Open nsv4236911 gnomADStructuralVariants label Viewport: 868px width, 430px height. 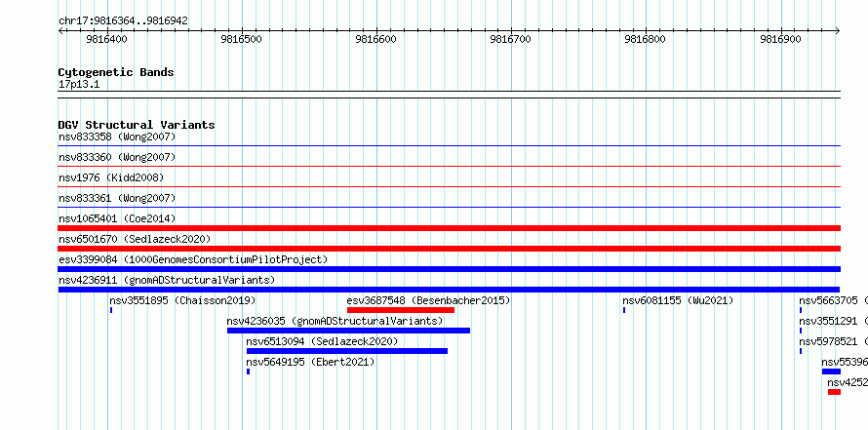[x=167, y=280]
